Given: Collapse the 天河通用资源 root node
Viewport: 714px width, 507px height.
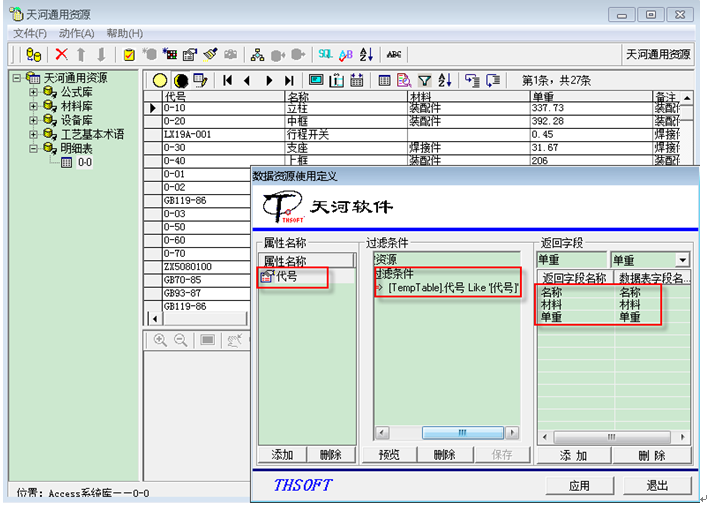Looking at the screenshot, I should point(17,78).
